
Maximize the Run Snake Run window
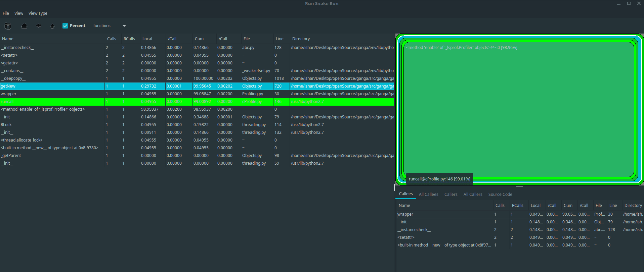pos(629,3)
